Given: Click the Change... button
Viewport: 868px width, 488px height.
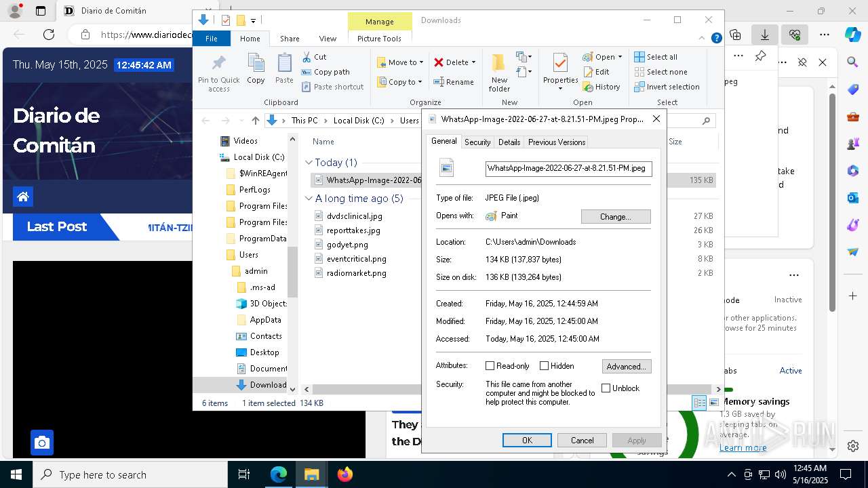Looking at the screenshot, I should click(616, 217).
